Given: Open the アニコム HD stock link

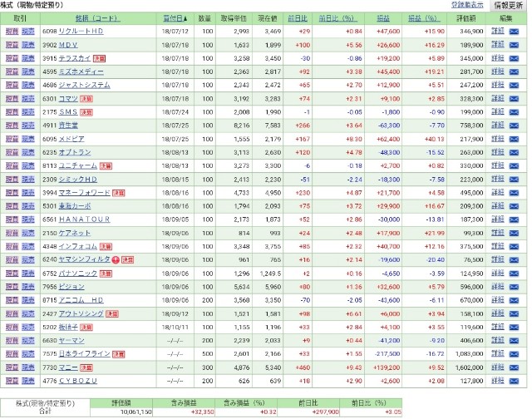Looking at the screenshot, I should tap(81, 300).
